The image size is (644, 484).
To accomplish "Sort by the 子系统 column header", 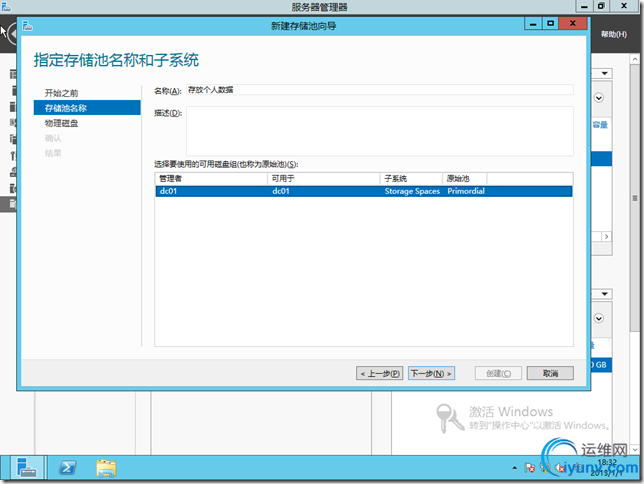I will pyautogui.click(x=411, y=179).
